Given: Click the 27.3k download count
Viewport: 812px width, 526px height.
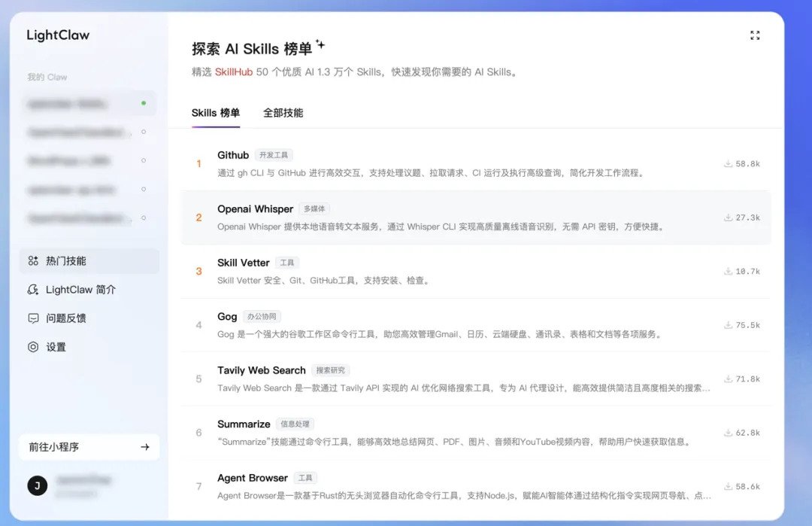Looking at the screenshot, I should 748,217.
